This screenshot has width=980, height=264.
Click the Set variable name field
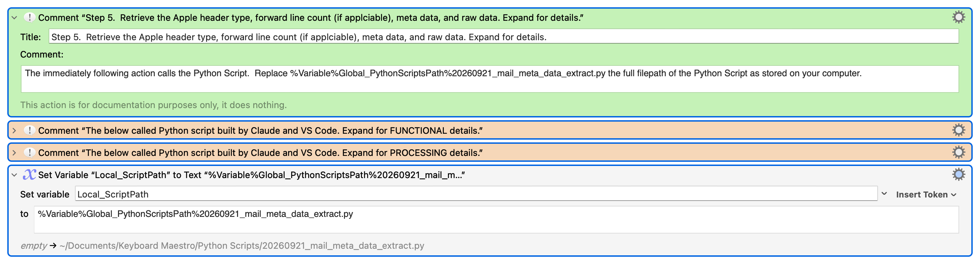[x=475, y=194]
